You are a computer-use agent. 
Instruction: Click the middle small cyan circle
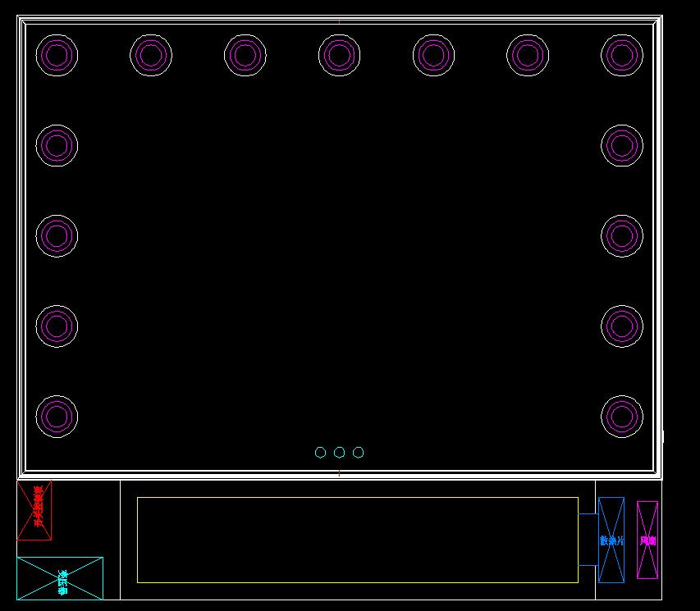pyautogui.click(x=339, y=453)
